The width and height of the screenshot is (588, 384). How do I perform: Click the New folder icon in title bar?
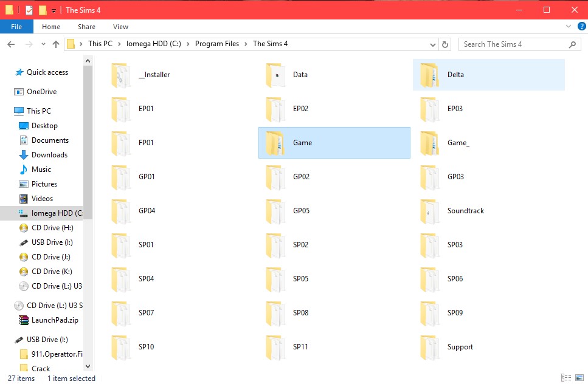(x=43, y=10)
